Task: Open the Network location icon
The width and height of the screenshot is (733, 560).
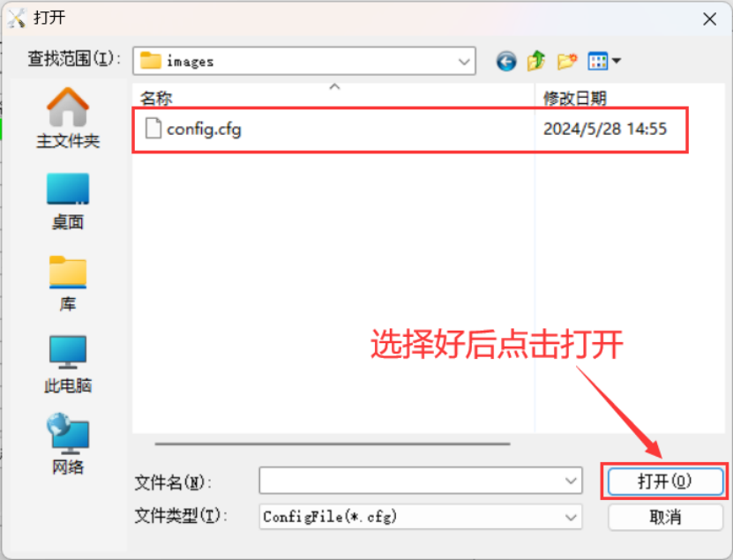Action: (68, 444)
